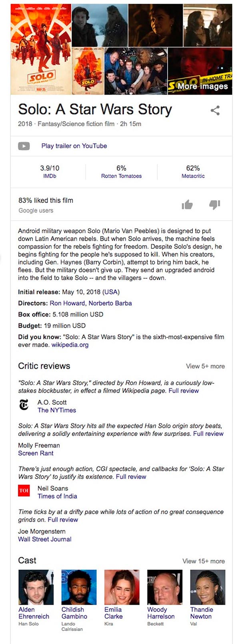Image resolution: width=240 pixels, height=644 pixels.
Task: Select Alden Ehrenreich cast photo
Action: pyautogui.click(x=36, y=587)
